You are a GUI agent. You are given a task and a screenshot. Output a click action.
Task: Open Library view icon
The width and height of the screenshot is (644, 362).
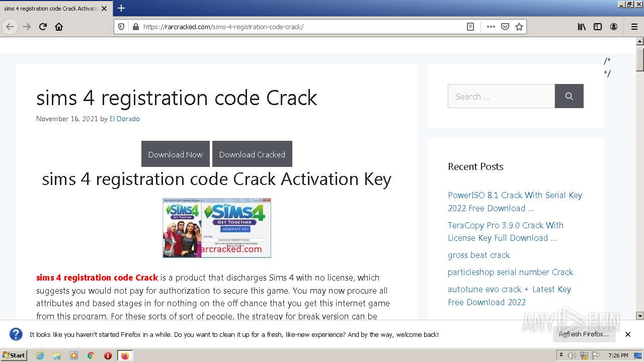coord(582,27)
